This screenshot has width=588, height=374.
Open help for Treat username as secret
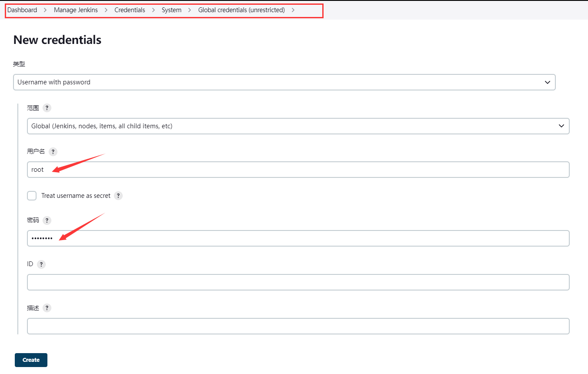pos(118,196)
